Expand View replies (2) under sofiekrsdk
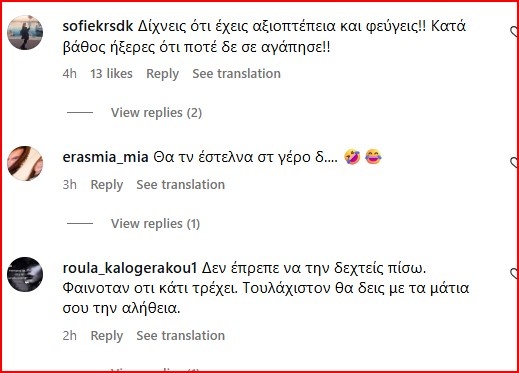 point(156,113)
